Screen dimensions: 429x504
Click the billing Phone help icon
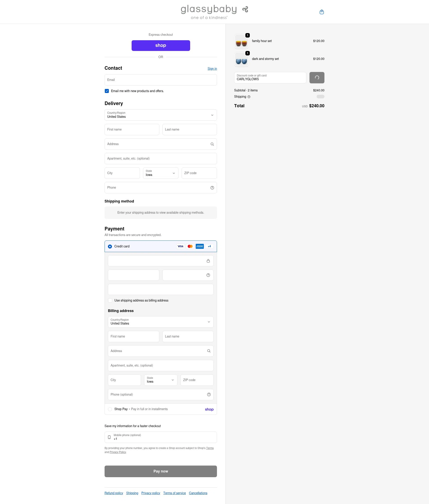(209, 394)
